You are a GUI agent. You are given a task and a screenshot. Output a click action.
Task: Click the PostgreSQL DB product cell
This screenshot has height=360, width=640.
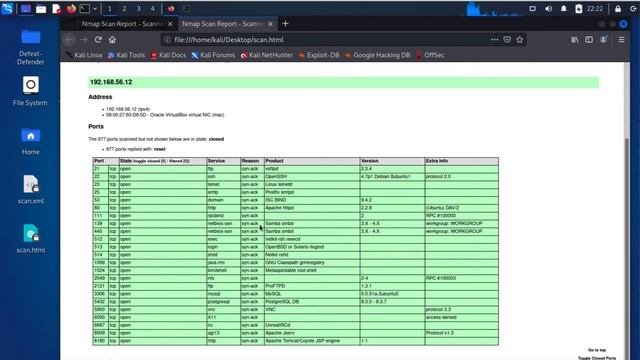[312, 302]
